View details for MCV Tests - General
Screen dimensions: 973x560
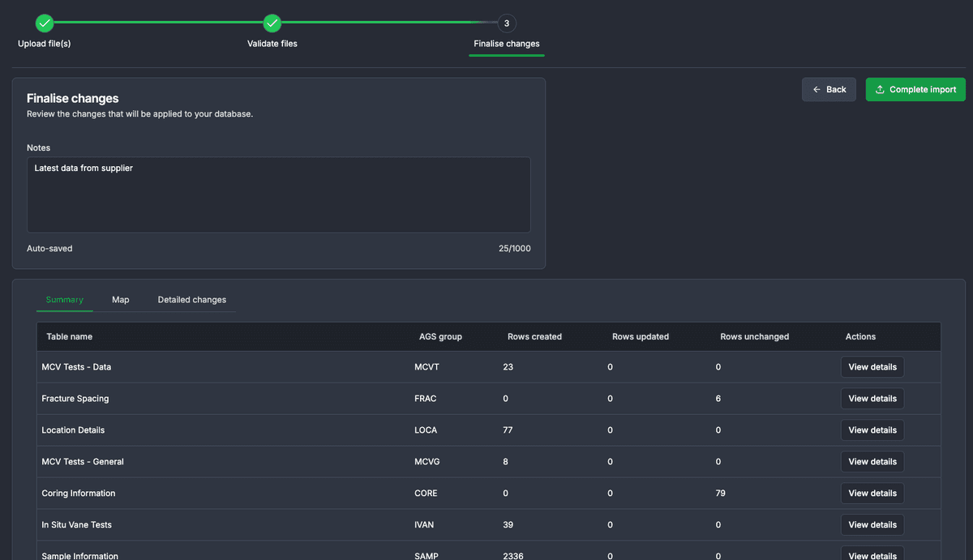point(872,462)
